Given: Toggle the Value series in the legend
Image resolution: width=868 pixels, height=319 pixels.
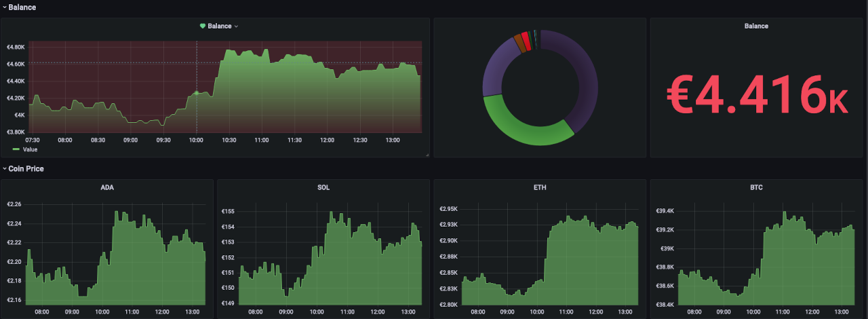Looking at the screenshot, I should tap(30, 149).
